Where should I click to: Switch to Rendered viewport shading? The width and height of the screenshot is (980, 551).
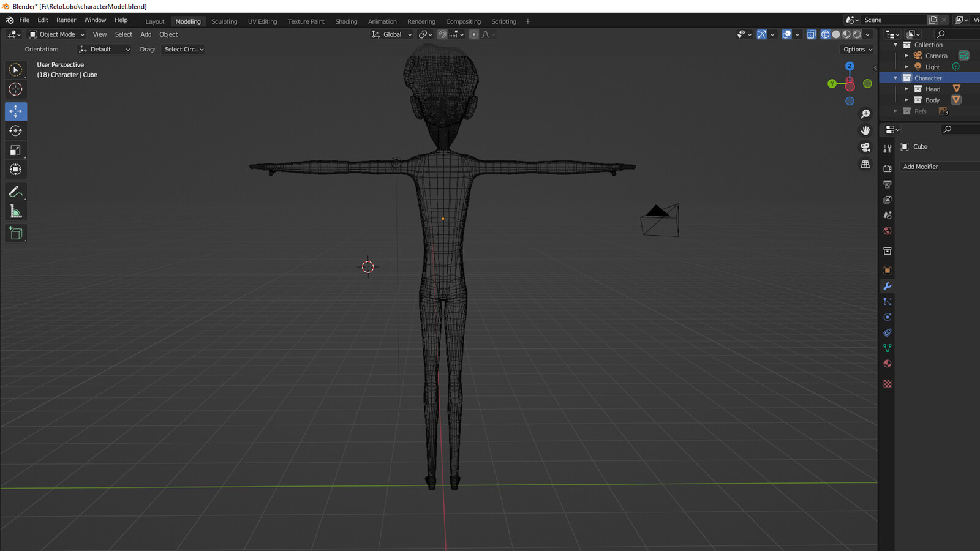click(857, 34)
